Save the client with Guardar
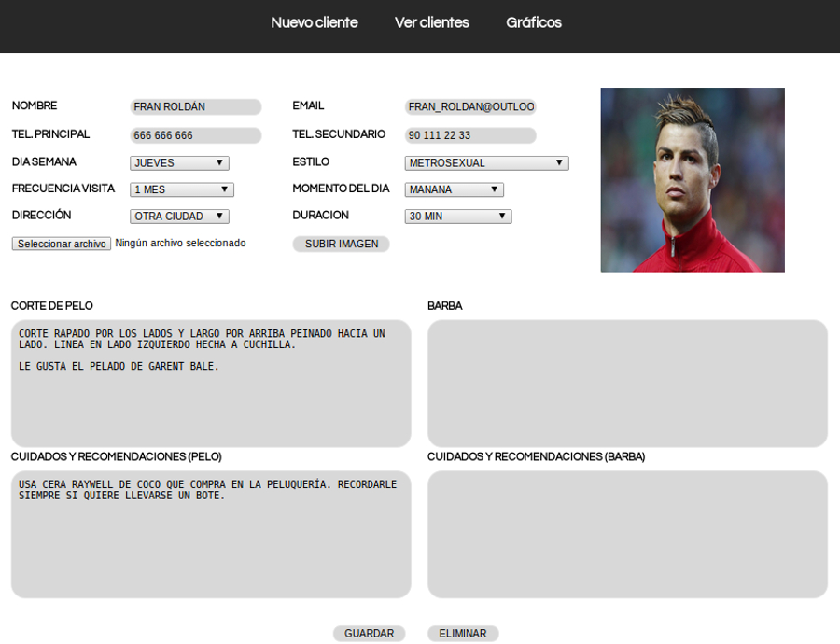Screen dimensions: 840x644 click(x=369, y=634)
